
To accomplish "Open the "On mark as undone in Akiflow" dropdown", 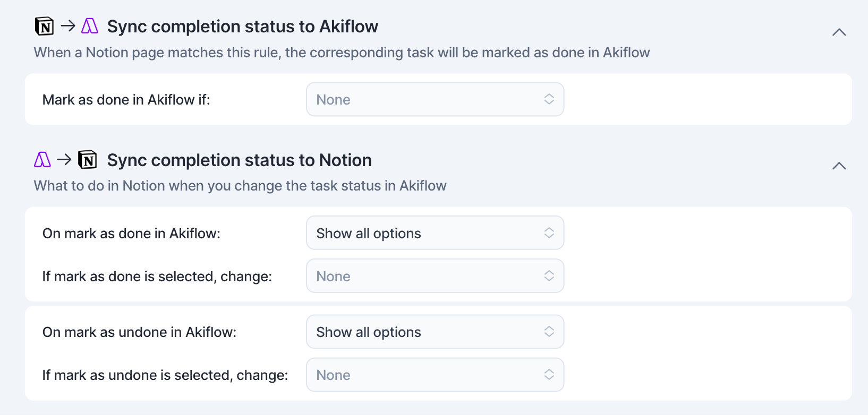I will [435, 332].
